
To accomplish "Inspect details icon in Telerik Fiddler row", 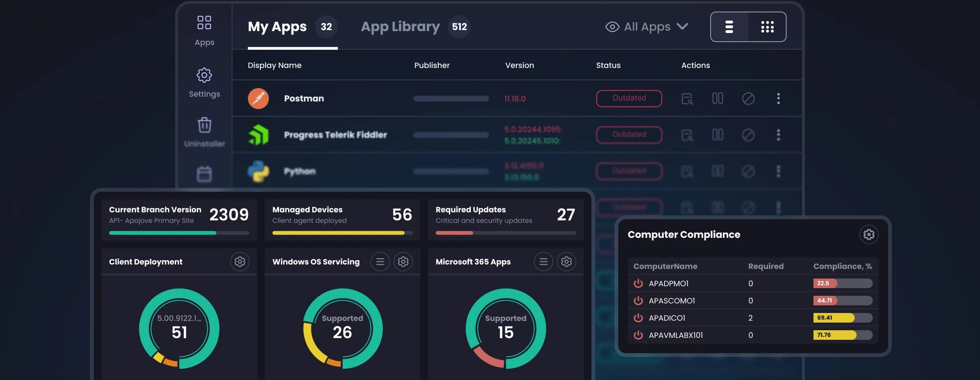I will (x=687, y=135).
